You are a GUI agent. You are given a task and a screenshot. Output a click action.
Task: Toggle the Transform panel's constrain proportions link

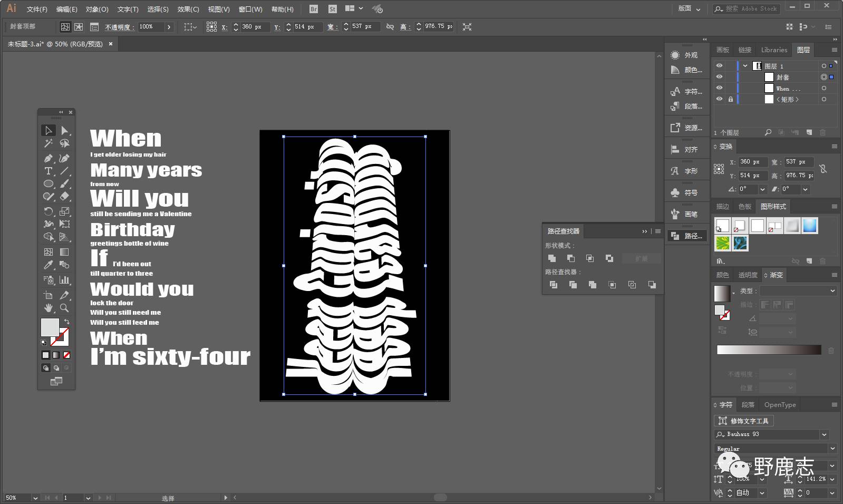tap(823, 169)
